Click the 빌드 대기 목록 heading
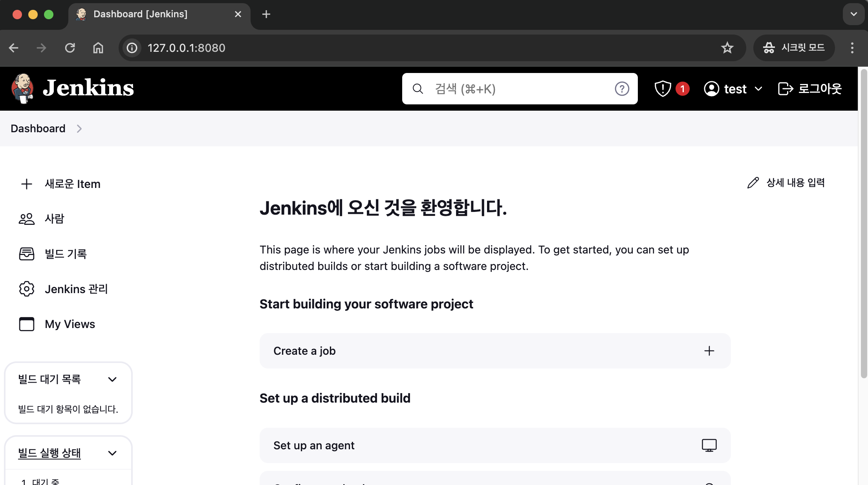Viewport: 868px width, 485px height. pos(49,379)
